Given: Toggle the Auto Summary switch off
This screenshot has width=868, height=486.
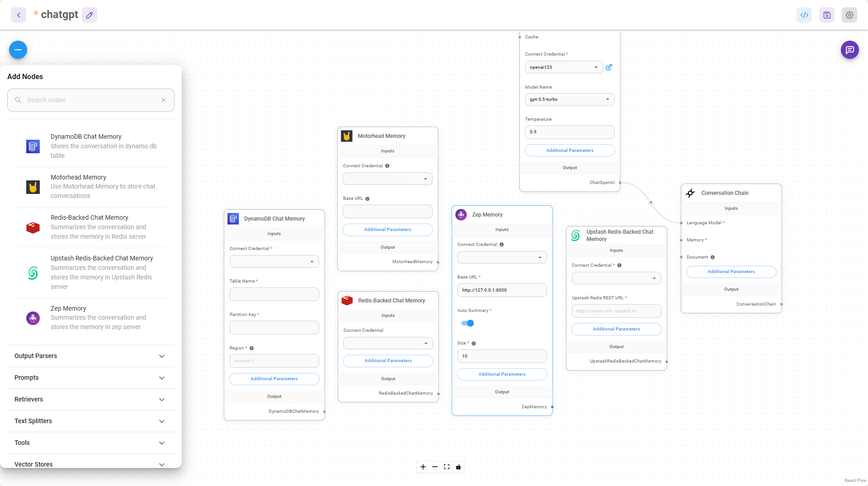Looking at the screenshot, I should pyautogui.click(x=467, y=323).
